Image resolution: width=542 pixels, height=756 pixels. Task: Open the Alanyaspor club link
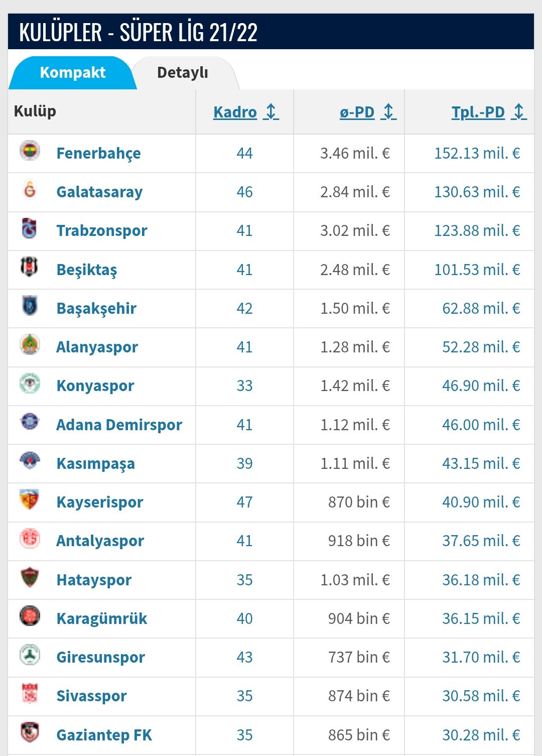[x=97, y=347]
